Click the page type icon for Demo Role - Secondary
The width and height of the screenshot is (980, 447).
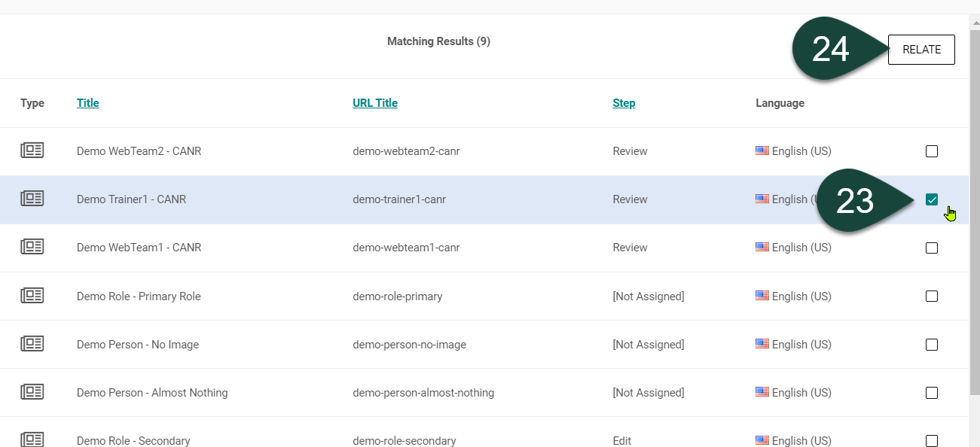[x=32, y=440]
